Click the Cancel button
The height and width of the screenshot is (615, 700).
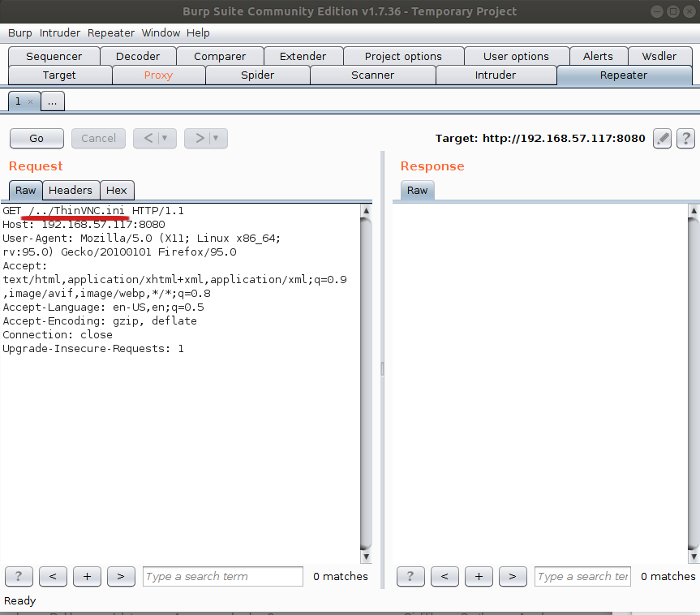(x=98, y=139)
